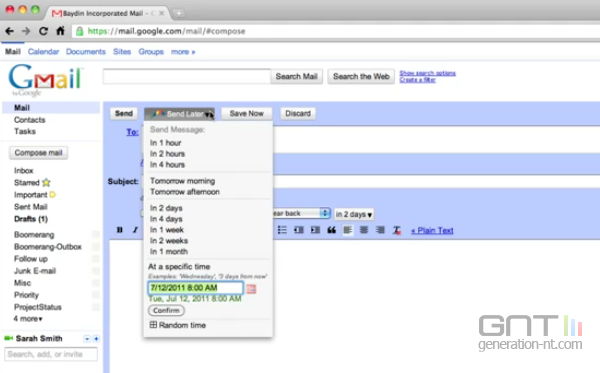Switch to Plain Text mode
The width and height of the screenshot is (600, 373).
[x=432, y=230]
